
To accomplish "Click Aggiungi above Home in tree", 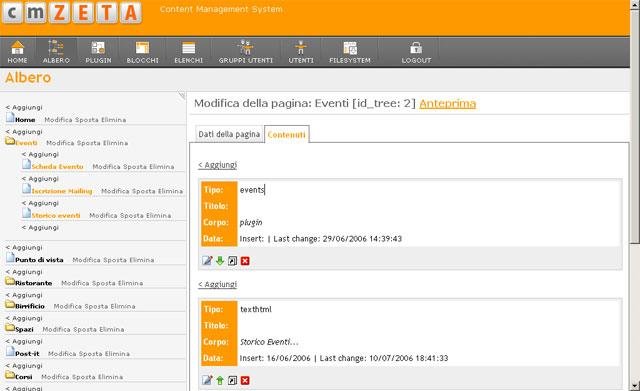I will tap(24, 107).
